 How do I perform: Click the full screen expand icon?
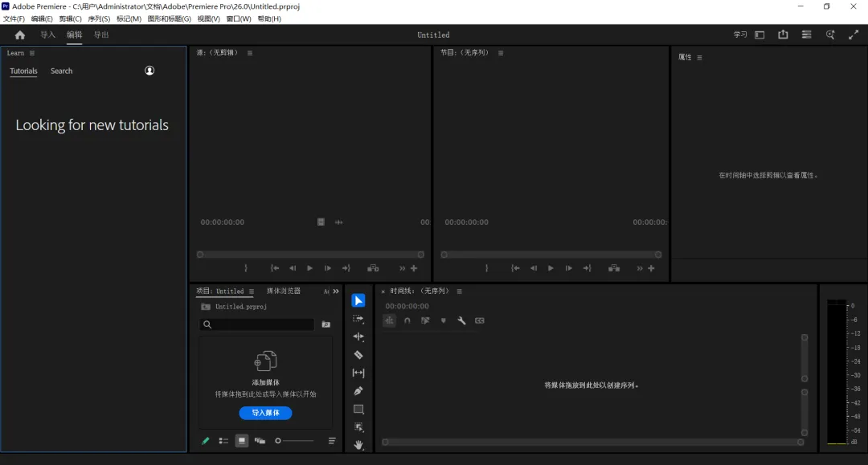[854, 35]
